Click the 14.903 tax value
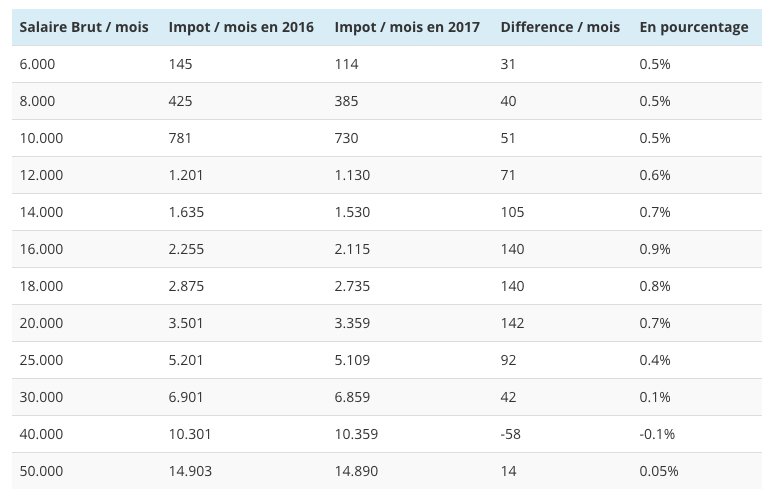 190,471
